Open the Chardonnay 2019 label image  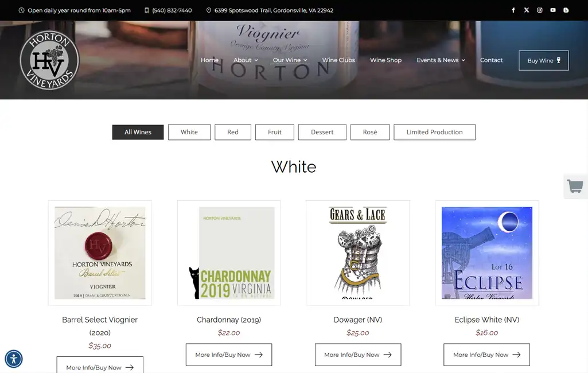click(229, 253)
